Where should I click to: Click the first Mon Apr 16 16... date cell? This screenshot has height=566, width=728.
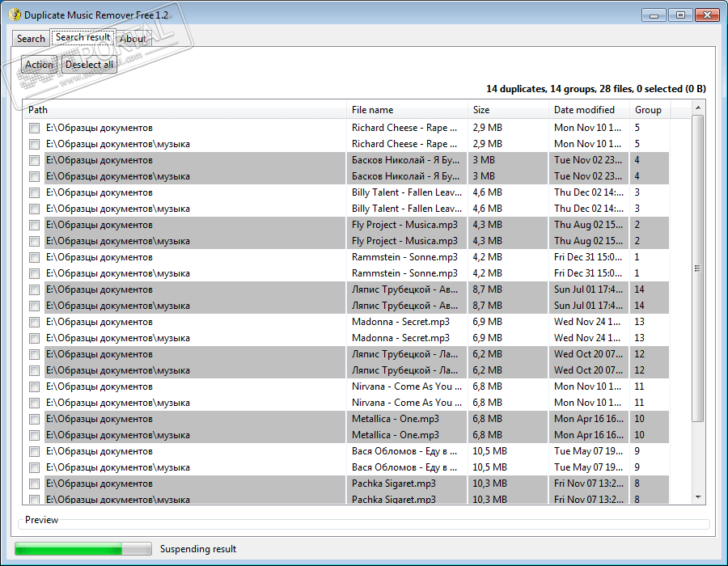[x=588, y=419]
